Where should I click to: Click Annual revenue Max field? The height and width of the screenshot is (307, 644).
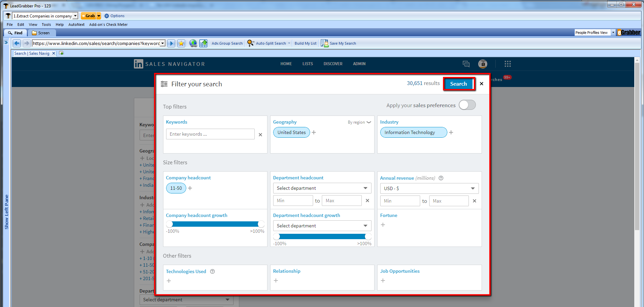449,201
